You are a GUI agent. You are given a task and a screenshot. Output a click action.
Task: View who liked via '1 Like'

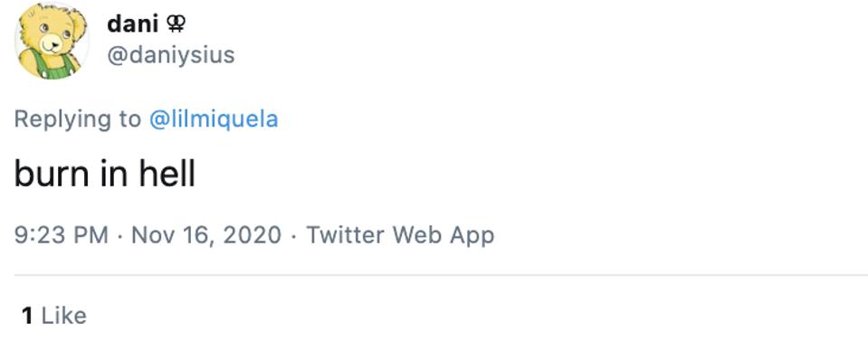[x=53, y=316]
